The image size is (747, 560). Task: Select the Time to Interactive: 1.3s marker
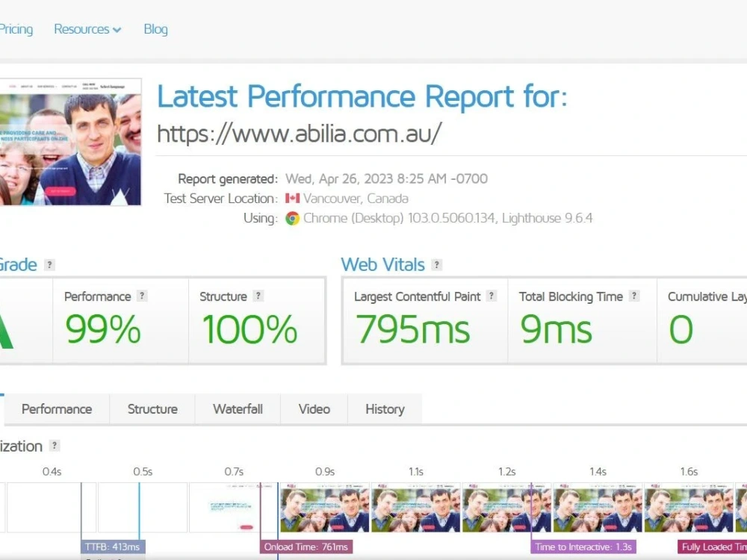583,547
